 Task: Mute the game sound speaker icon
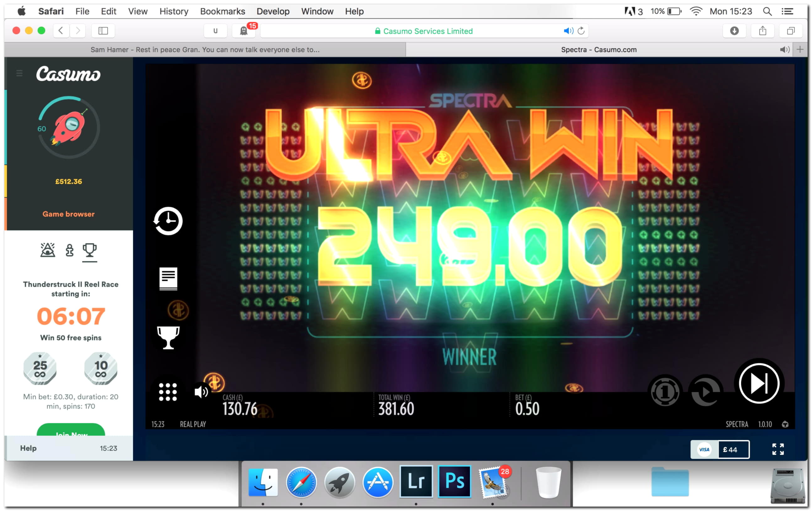(x=201, y=392)
